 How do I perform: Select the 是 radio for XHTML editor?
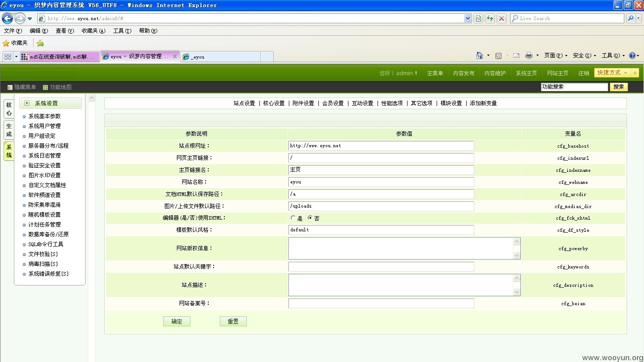point(293,218)
